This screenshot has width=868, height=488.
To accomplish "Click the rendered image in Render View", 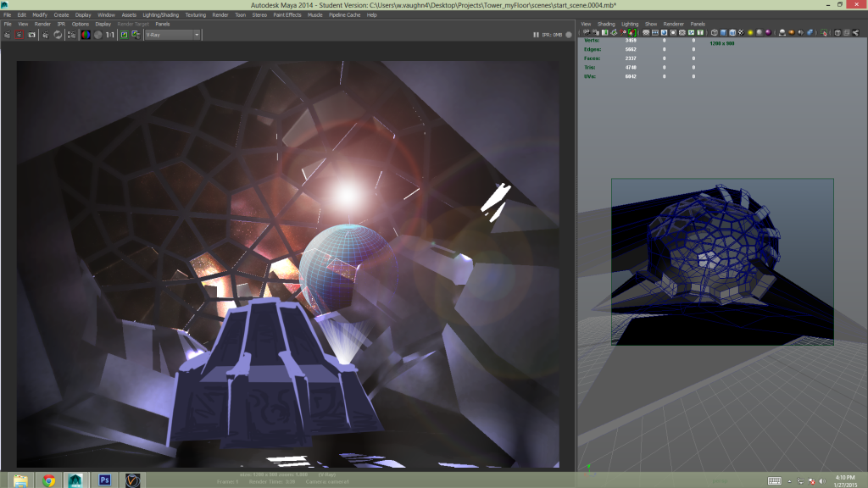I will coord(288,264).
